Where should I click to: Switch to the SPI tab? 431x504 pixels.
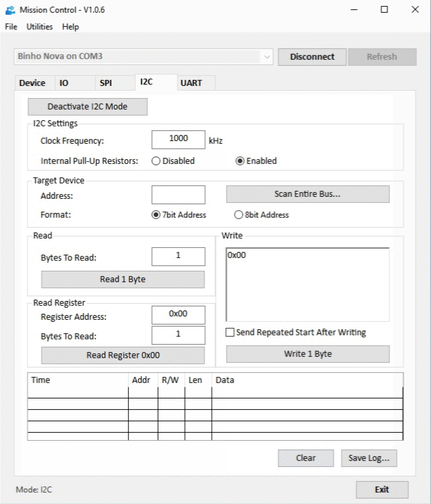click(x=106, y=83)
